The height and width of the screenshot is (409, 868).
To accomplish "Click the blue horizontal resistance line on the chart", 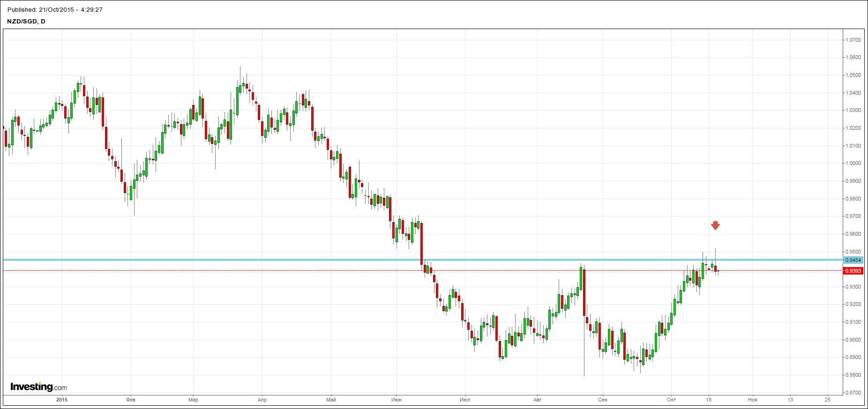I will (x=422, y=260).
